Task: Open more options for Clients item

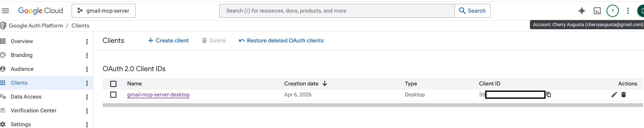Action: (87, 83)
